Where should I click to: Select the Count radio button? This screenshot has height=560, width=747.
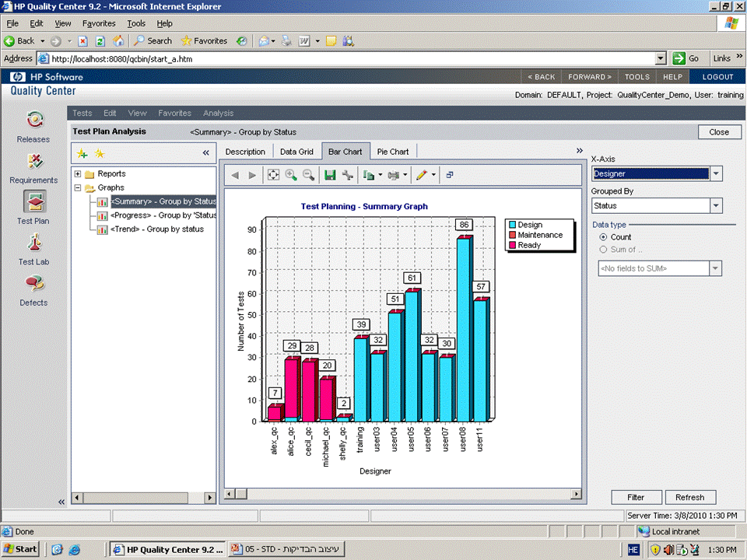[603, 237]
